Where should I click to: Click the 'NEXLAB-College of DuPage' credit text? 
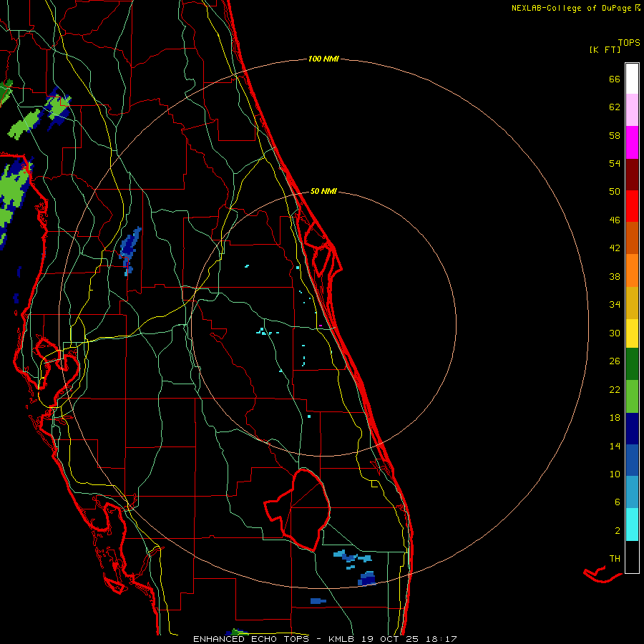pos(572,8)
